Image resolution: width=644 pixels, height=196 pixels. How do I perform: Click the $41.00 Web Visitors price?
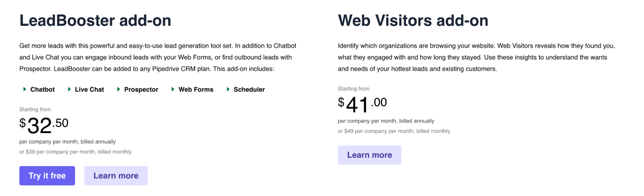(x=362, y=104)
